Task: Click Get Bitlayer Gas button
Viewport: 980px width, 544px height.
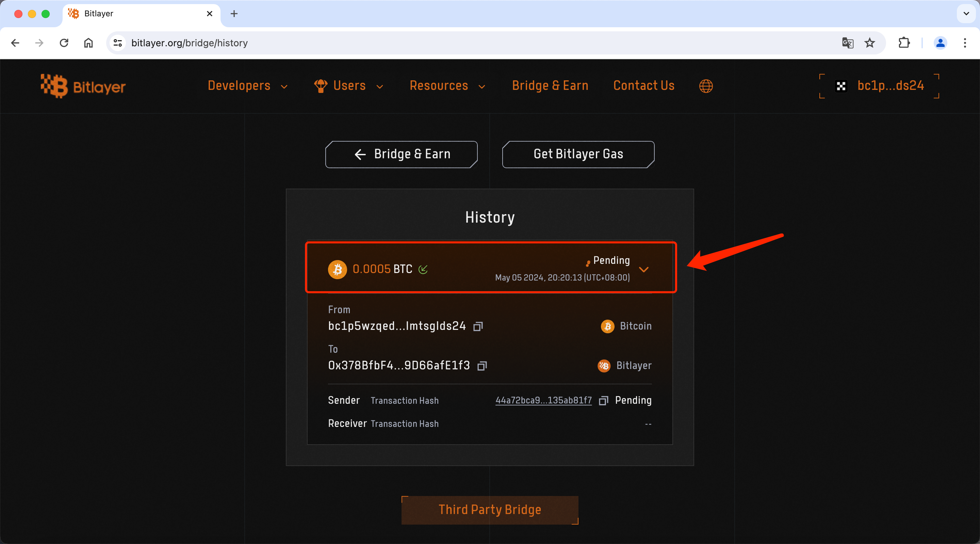Action: pos(578,154)
